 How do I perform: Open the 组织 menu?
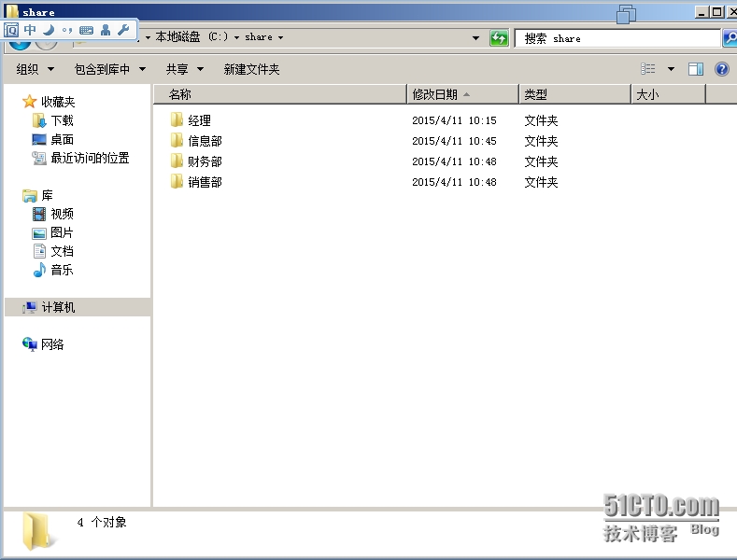pos(35,69)
